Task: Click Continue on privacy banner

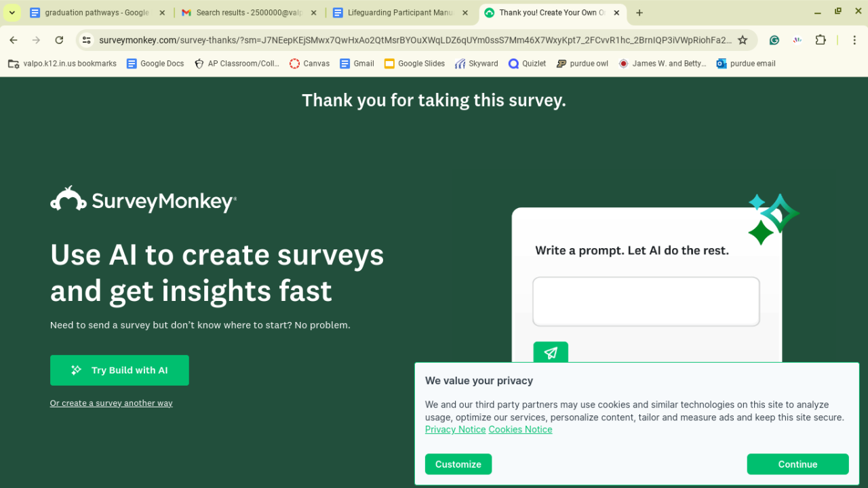Action: pos(797,464)
